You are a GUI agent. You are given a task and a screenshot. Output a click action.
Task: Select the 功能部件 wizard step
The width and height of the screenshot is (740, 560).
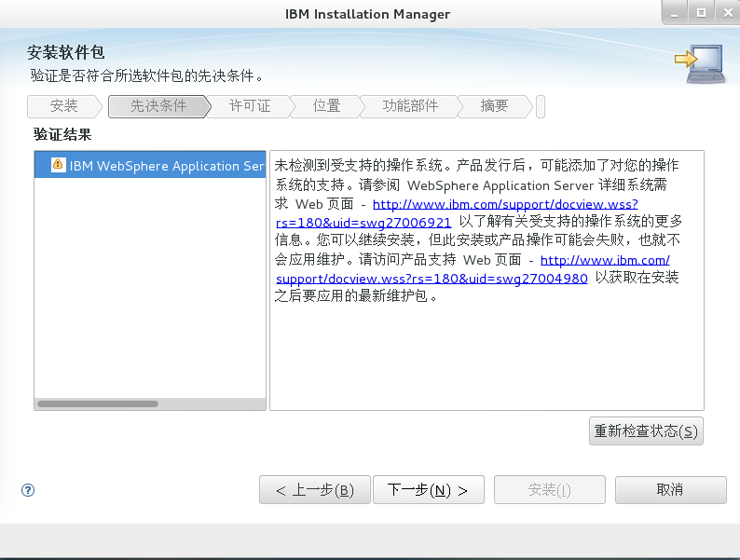(x=410, y=106)
